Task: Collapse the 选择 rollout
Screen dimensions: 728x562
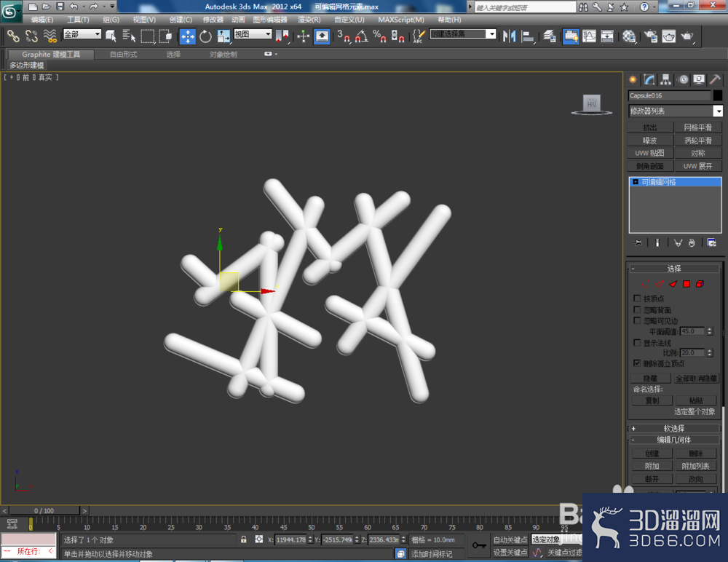Action: (673, 269)
